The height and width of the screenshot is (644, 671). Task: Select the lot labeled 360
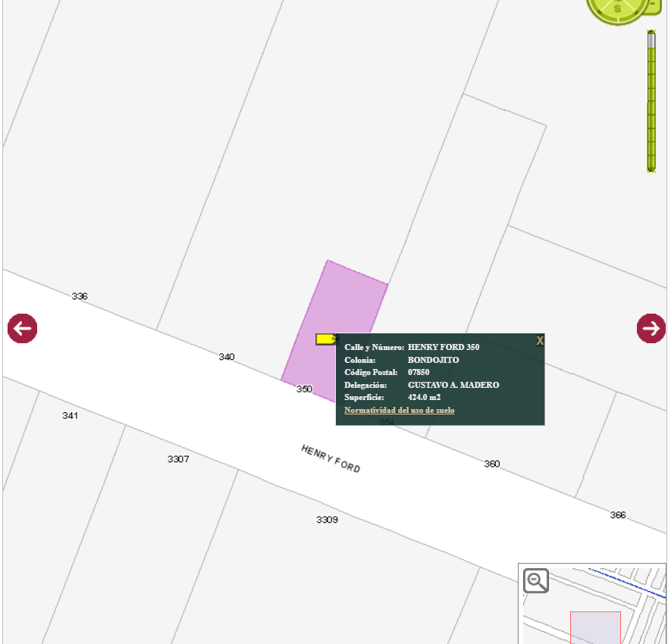(492, 464)
